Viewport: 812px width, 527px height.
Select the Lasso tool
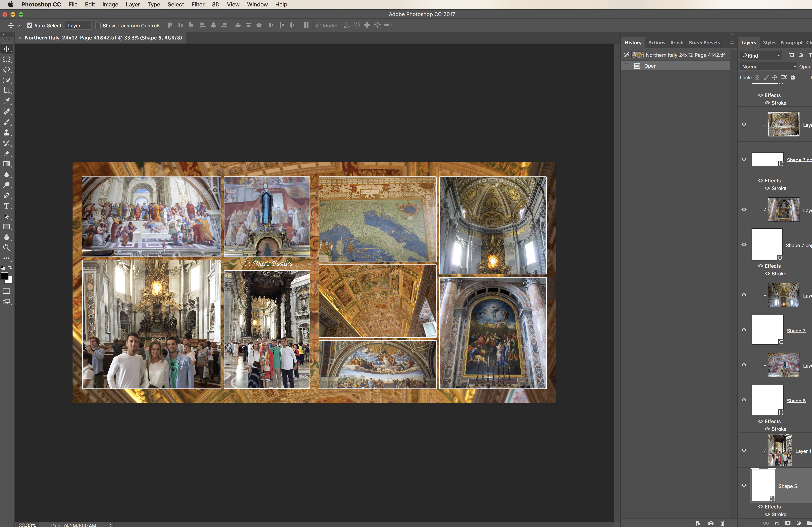coord(6,70)
